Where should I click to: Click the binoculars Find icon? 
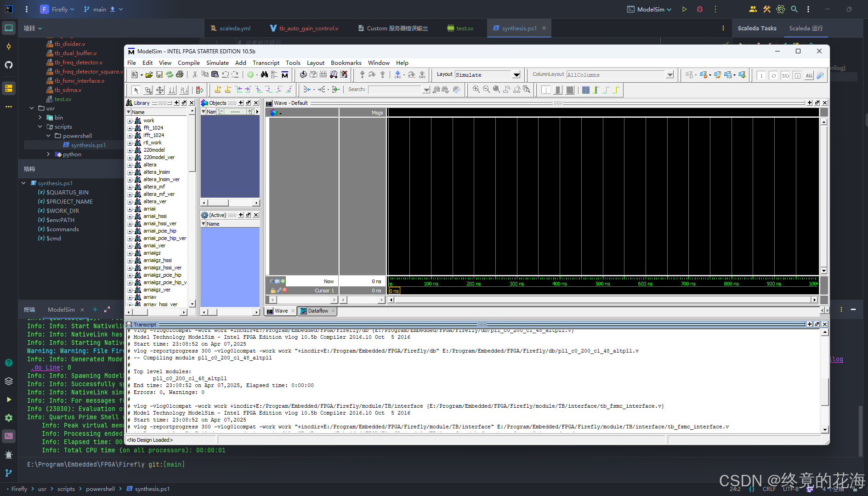[264, 74]
